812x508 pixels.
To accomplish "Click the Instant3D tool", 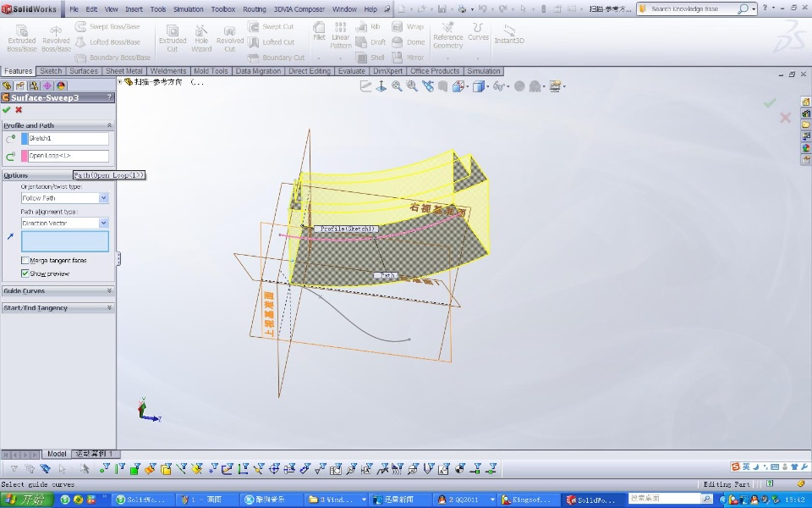I will pos(509,34).
